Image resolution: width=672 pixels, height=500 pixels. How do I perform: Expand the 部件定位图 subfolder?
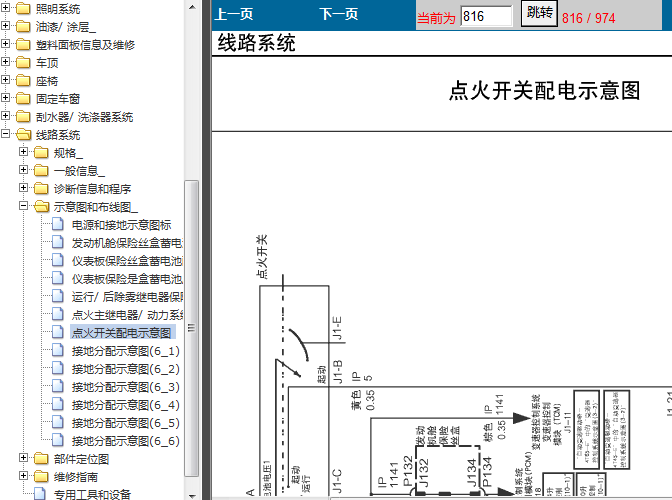(23, 458)
